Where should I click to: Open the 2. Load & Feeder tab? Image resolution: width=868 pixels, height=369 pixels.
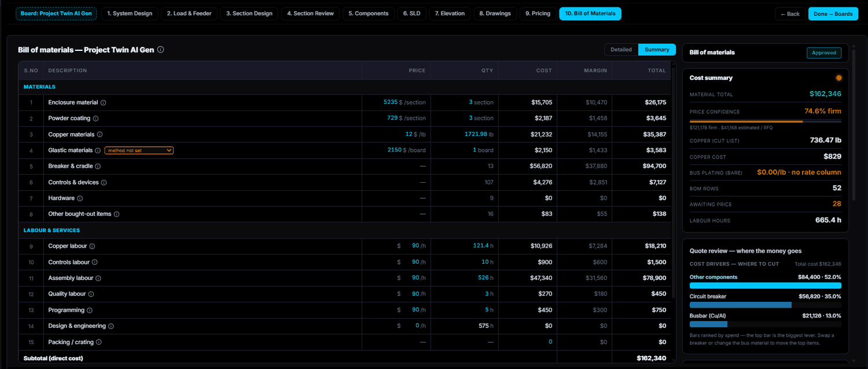[189, 13]
